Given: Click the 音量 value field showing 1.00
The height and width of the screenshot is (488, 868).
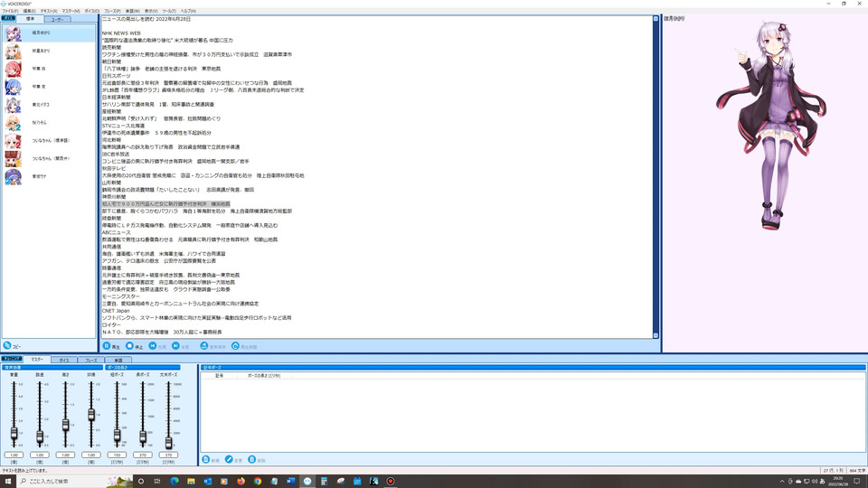Looking at the screenshot, I should click(x=14, y=455).
